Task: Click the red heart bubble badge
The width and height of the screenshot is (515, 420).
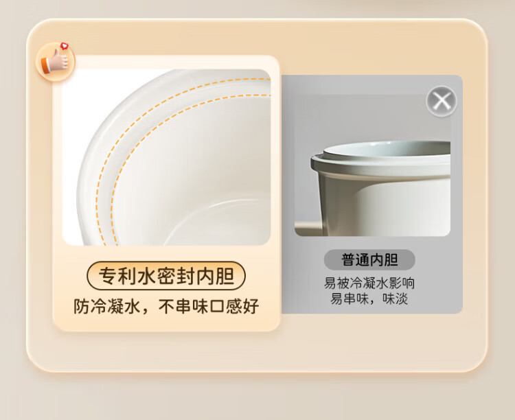Action: point(64,46)
